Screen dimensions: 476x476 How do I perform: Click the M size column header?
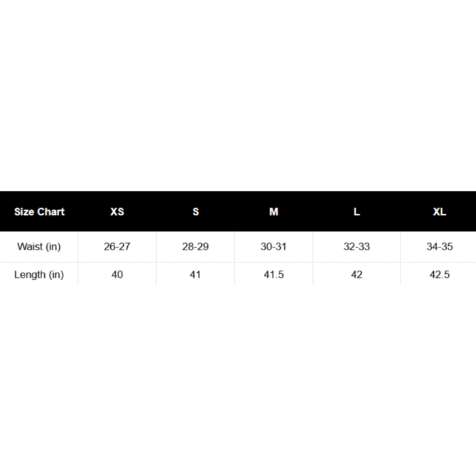(x=273, y=211)
